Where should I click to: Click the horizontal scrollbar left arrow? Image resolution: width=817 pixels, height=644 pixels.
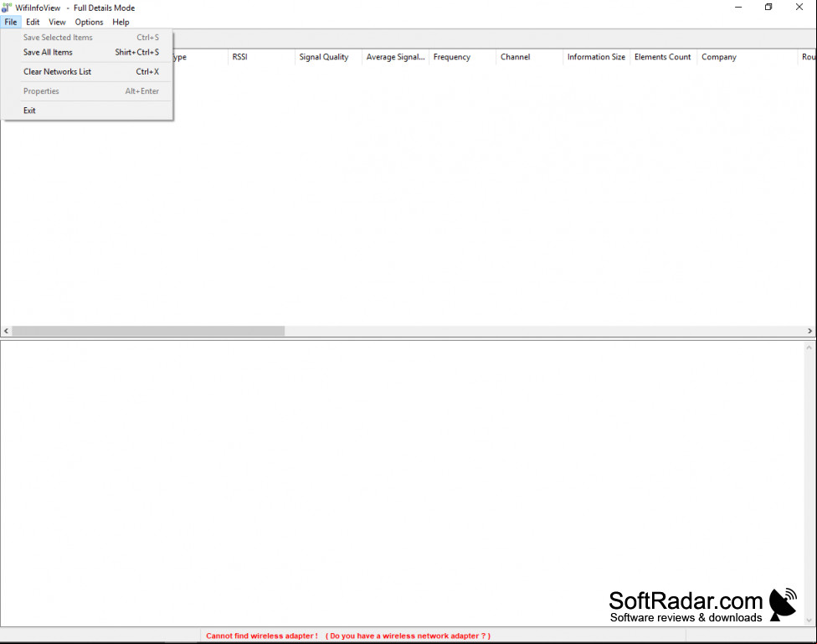pyautogui.click(x=6, y=331)
